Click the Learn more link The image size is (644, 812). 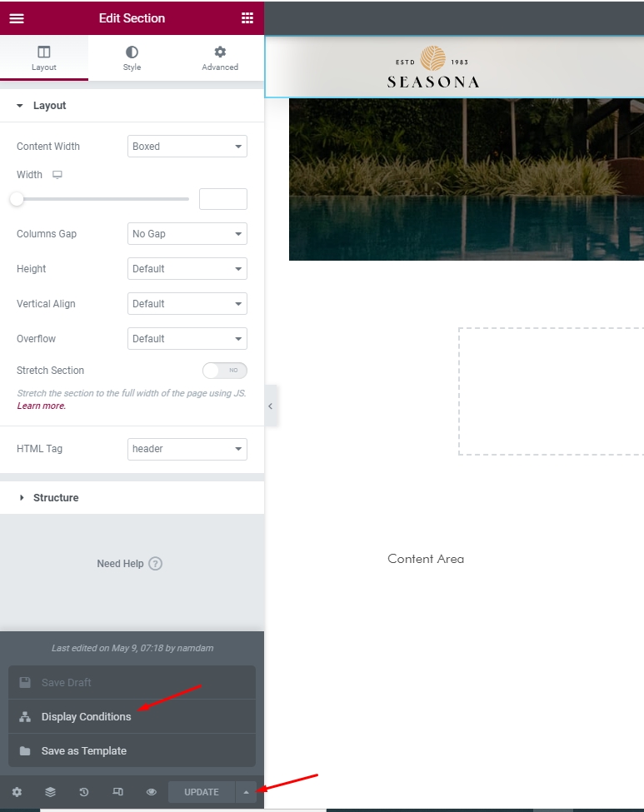[x=41, y=406]
